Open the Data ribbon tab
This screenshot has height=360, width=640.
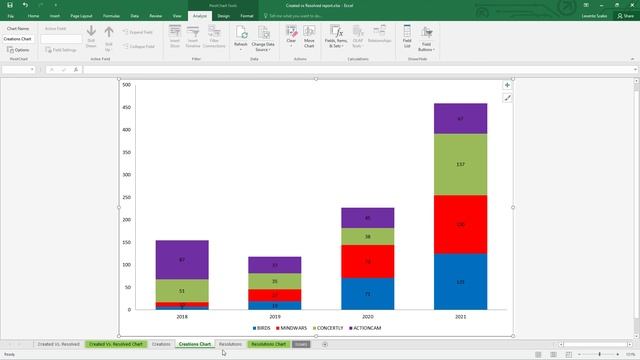click(x=135, y=16)
